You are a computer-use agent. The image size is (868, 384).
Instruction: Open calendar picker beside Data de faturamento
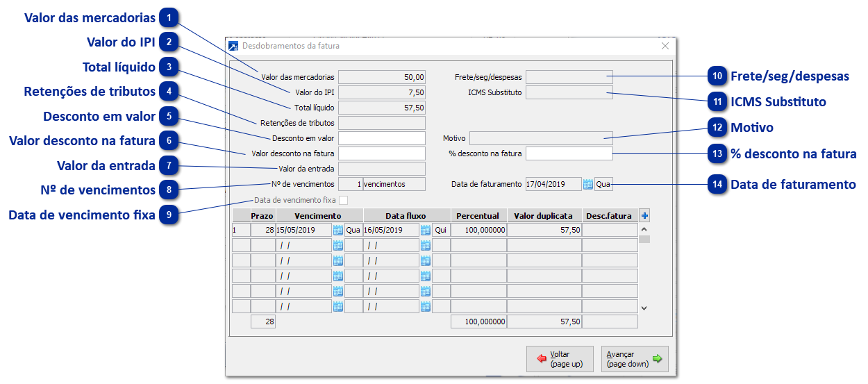click(588, 184)
